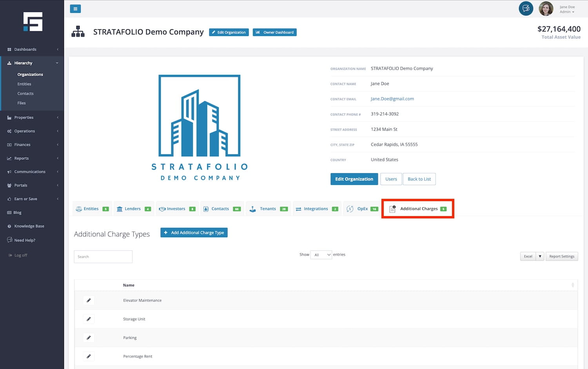Click pencil edit icon for Storage Unit

(x=89, y=319)
